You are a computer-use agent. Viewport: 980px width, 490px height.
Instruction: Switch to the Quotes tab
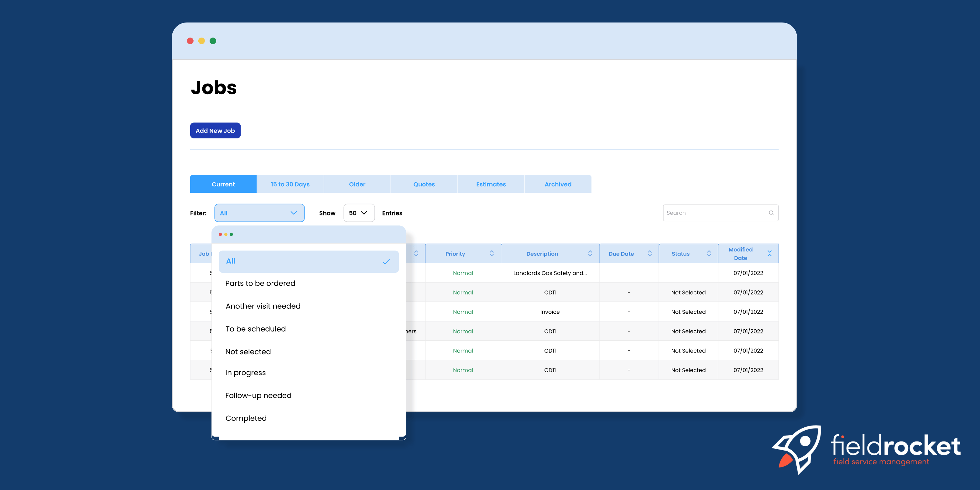pos(424,184)
